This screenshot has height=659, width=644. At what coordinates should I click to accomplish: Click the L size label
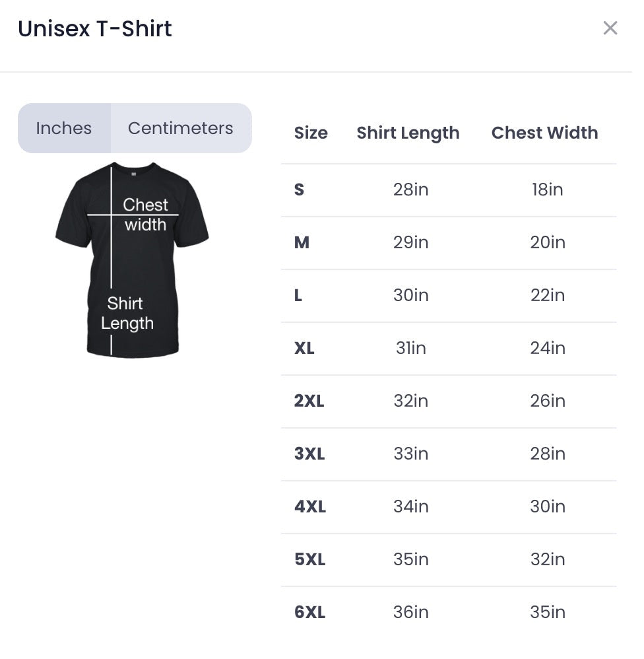[x=298, y=296]
